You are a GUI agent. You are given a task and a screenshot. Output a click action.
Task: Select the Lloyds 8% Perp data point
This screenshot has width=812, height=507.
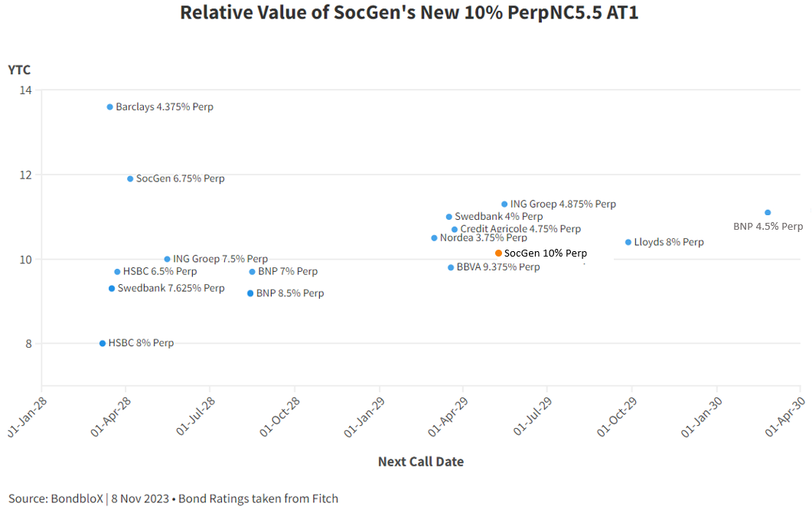(628, 242)
